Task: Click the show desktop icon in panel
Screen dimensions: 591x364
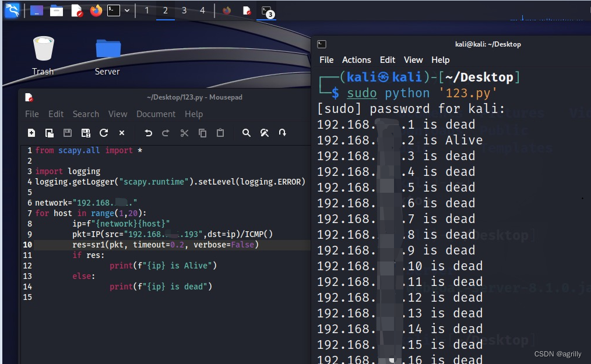Action: [37, 10]
